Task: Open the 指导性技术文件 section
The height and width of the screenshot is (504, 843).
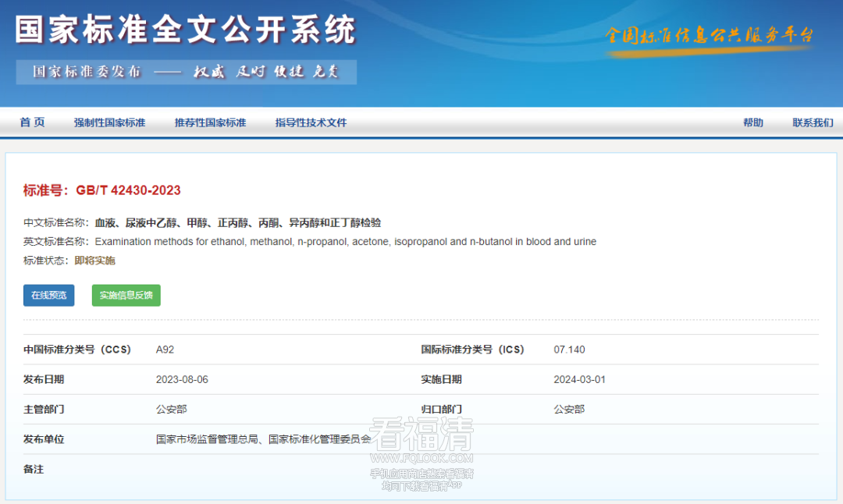Action: point(311,122)
